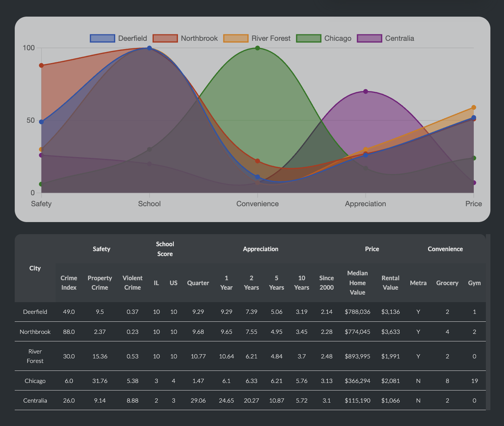
Task: Click the School x-axis label
Action: click(x=150, y=204)
